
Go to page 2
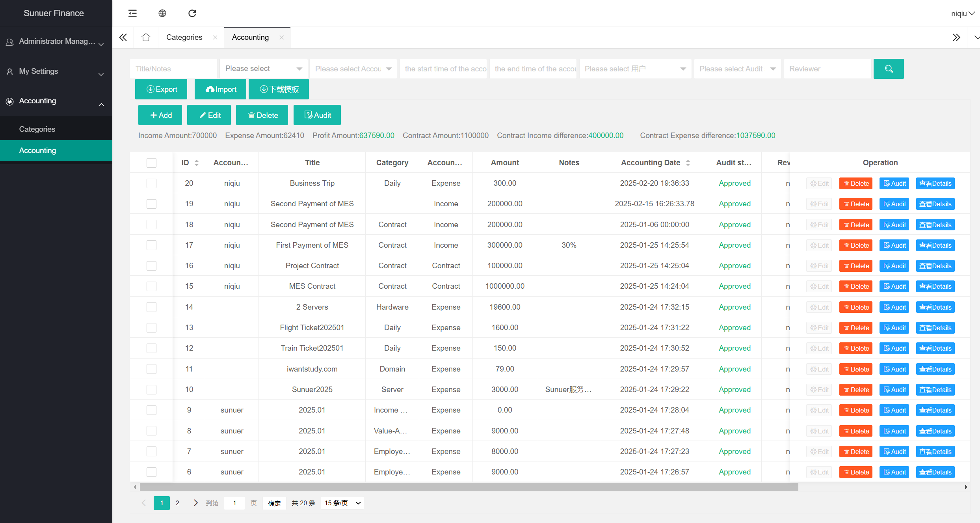(x=177, y=503)
